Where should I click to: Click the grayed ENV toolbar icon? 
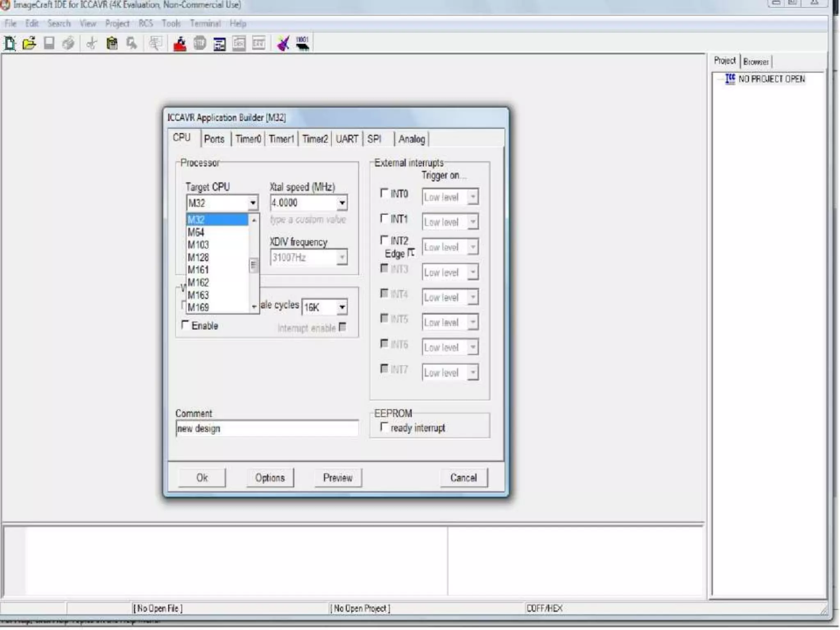259,43
